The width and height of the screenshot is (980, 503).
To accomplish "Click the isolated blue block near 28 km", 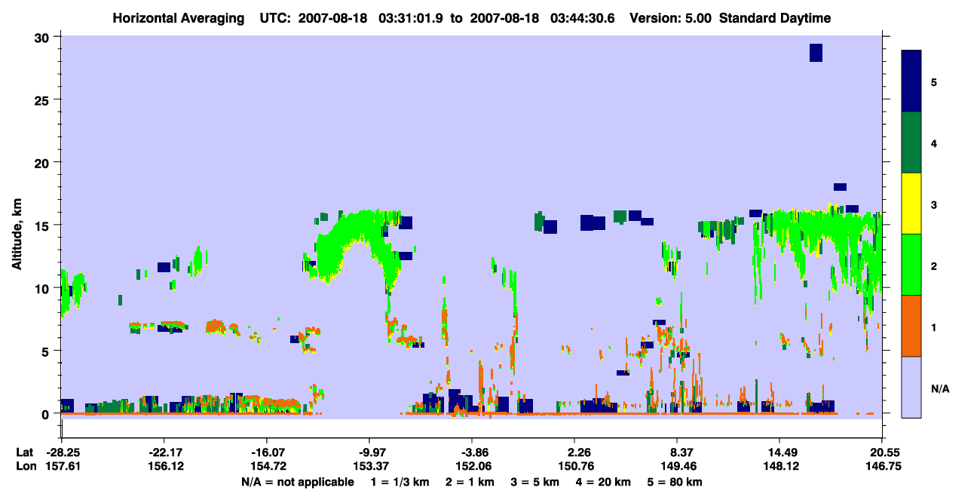I will [x=816, y=53].
